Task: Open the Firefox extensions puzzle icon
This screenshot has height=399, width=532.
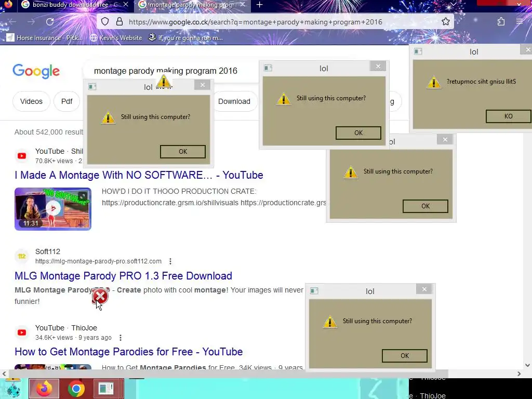Action: pos(501,22)
